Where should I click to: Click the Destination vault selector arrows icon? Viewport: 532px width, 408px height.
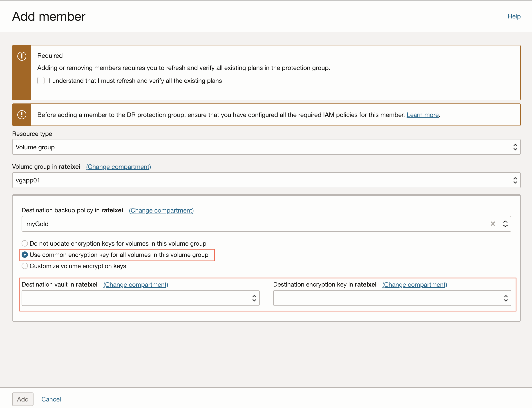tap(254, 298)
